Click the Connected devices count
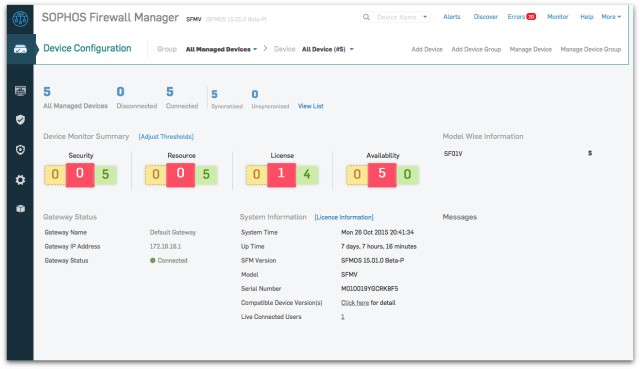 click(x=170, y=92)
